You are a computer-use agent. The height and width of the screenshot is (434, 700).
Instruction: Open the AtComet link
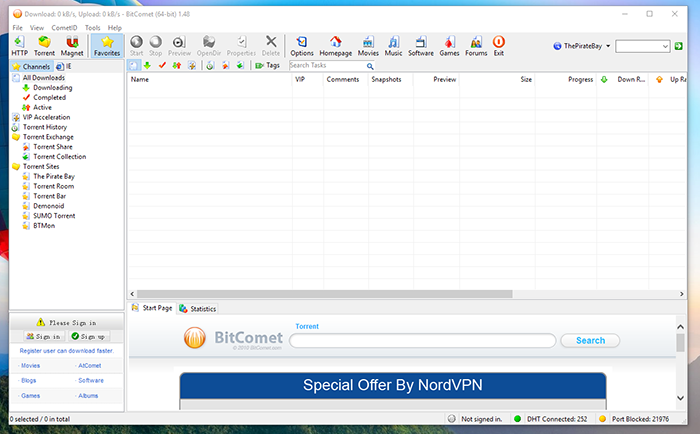(x=90, y=365)
